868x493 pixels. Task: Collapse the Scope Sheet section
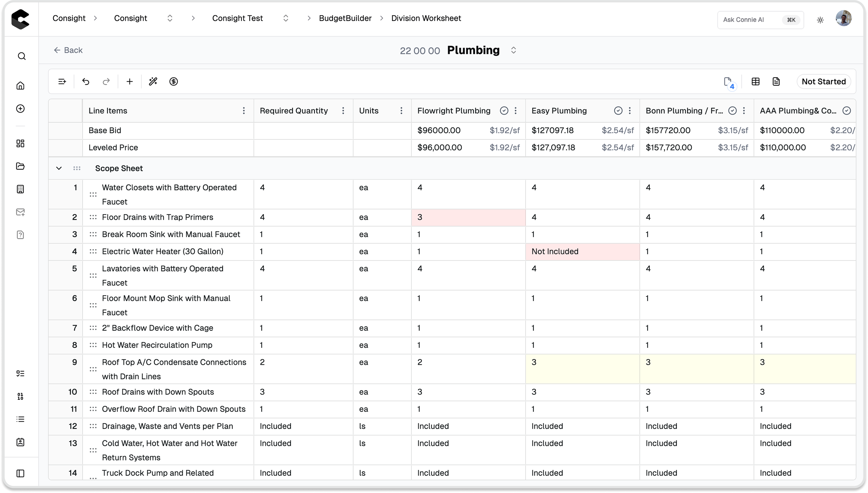[x=59, y=168]
